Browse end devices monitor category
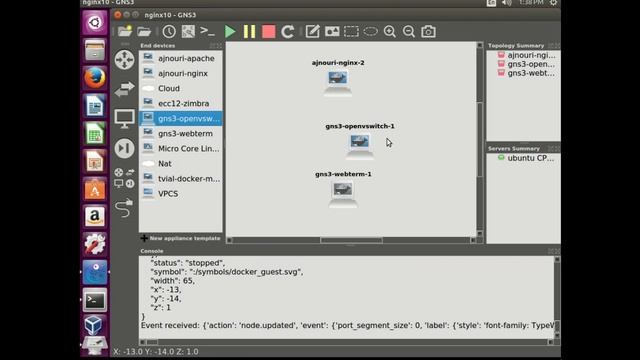640x360 pixels. [x=124, y=119]
